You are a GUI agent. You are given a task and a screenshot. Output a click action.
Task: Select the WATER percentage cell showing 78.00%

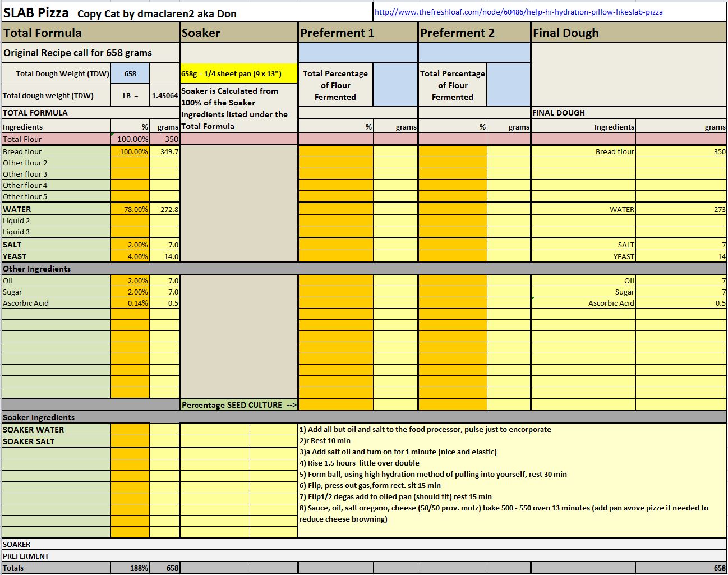130,209
